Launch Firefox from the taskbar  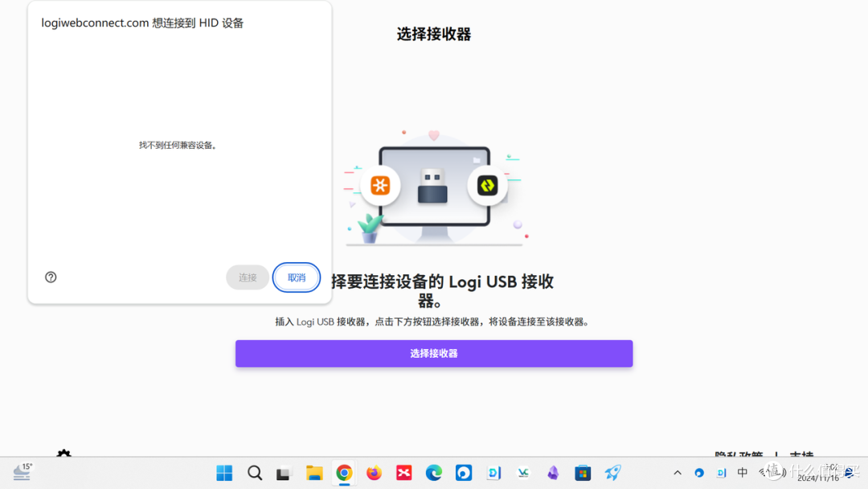click(x=375, y=473)
